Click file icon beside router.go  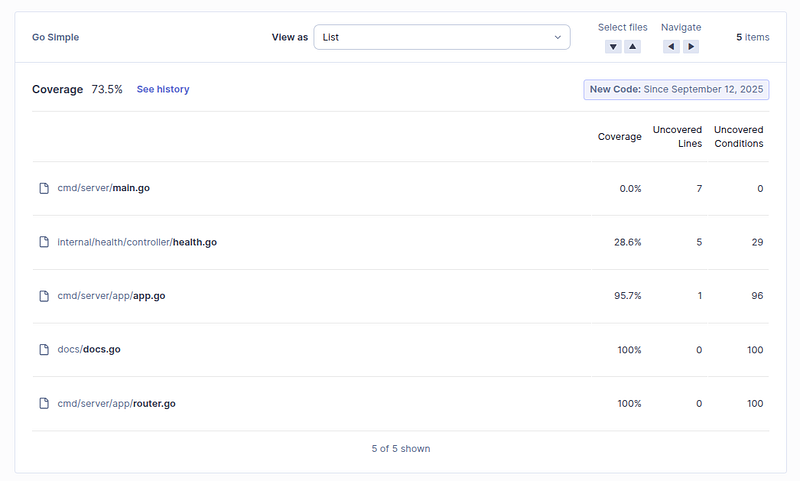pos(44,403)
